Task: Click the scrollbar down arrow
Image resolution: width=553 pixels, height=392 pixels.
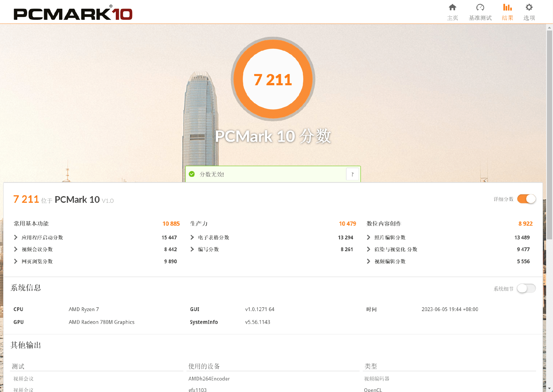Action: [550, 389]
